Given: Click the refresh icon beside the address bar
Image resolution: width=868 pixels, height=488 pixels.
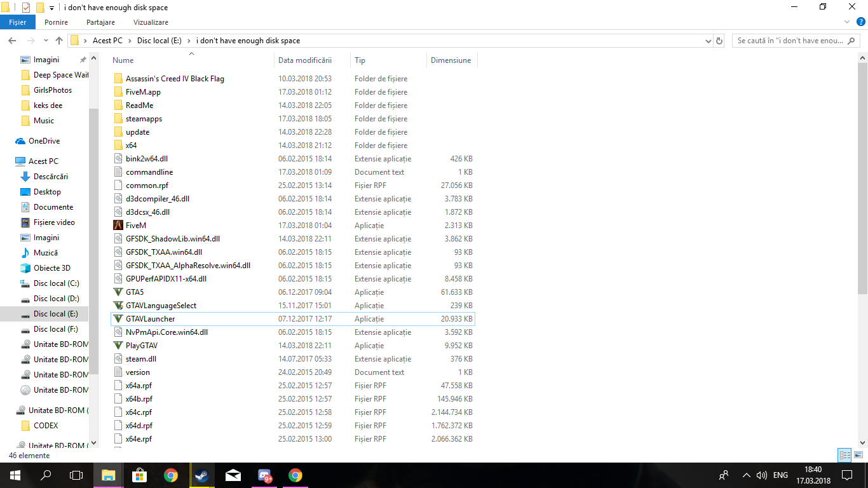Looking at the screenshot, I should pos(719,41).
